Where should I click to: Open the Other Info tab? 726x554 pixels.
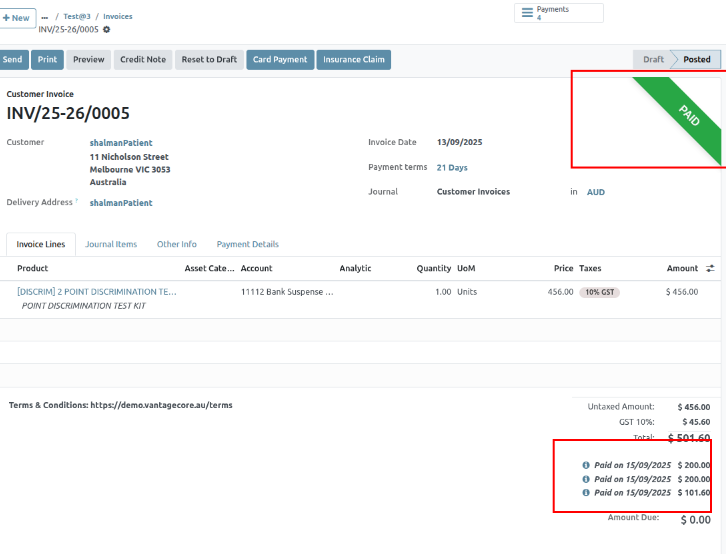[x=176, y=244]
